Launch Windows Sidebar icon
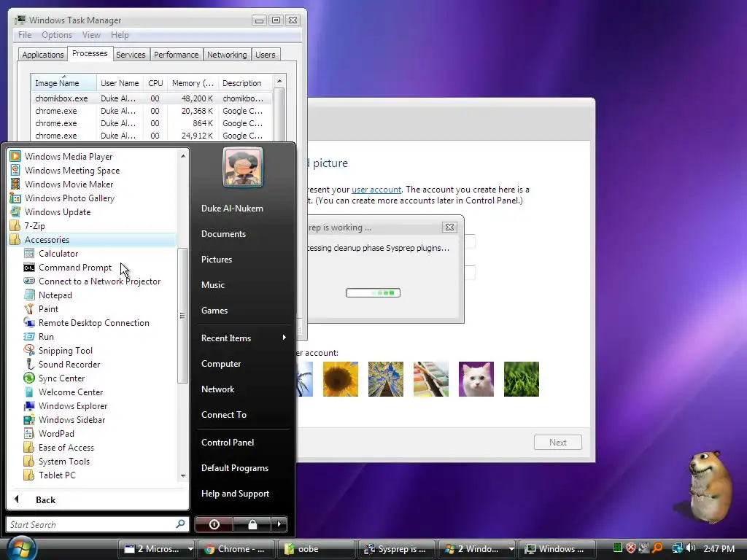747x560 pixels. (29, 419)
